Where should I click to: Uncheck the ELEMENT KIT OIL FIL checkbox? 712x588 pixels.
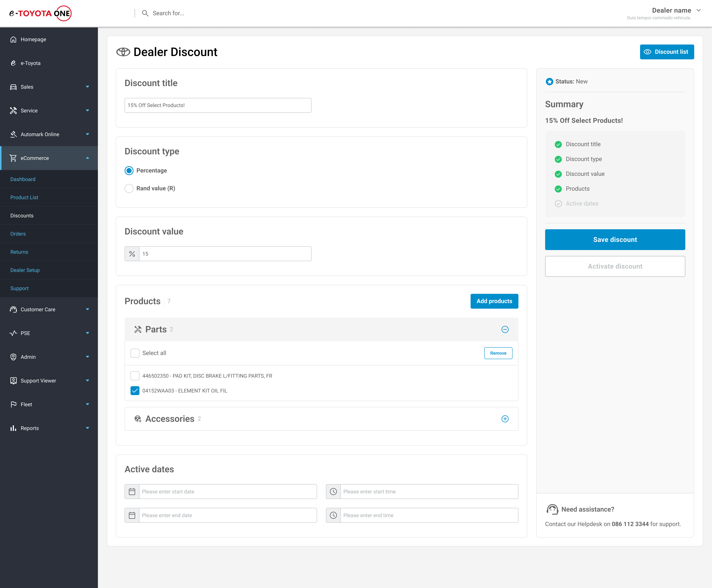135,390
